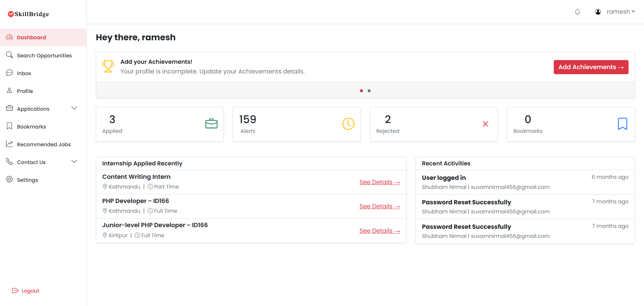Select the Search Opportunities magnifier icon

click(x=9, y=55)
